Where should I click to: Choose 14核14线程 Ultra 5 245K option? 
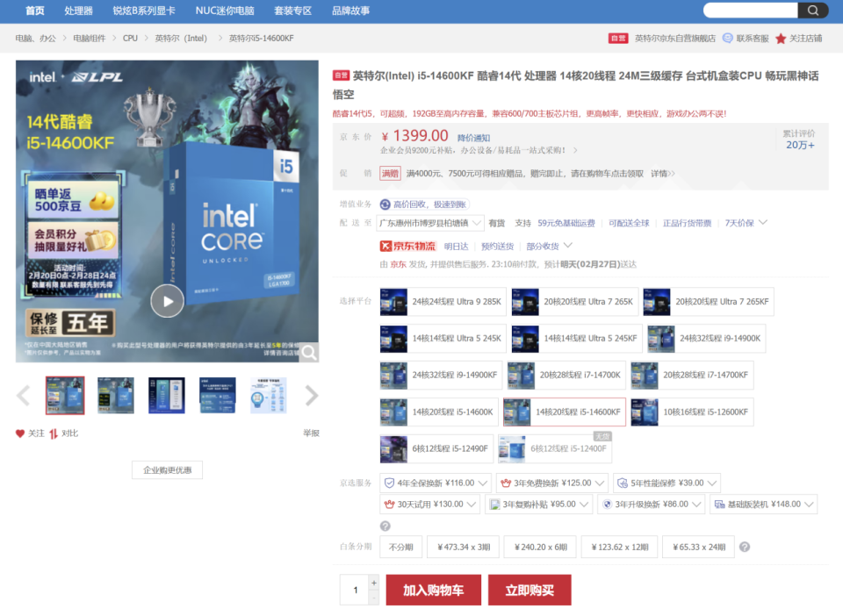[443, 339]
